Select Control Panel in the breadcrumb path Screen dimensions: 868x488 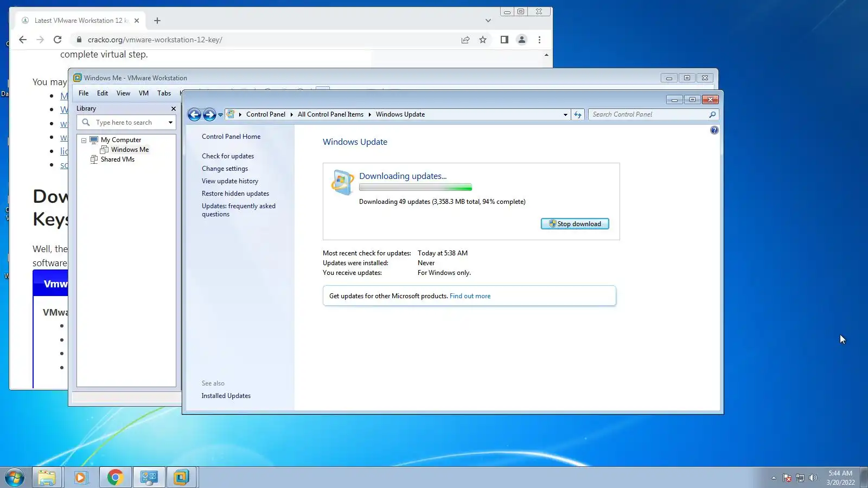click(x=266, y=114)
